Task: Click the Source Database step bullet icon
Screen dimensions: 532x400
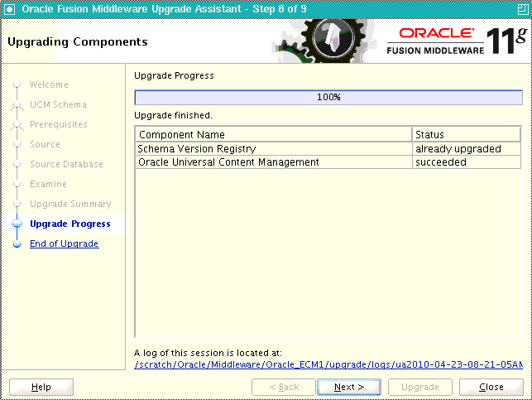Action: [17, 164]
